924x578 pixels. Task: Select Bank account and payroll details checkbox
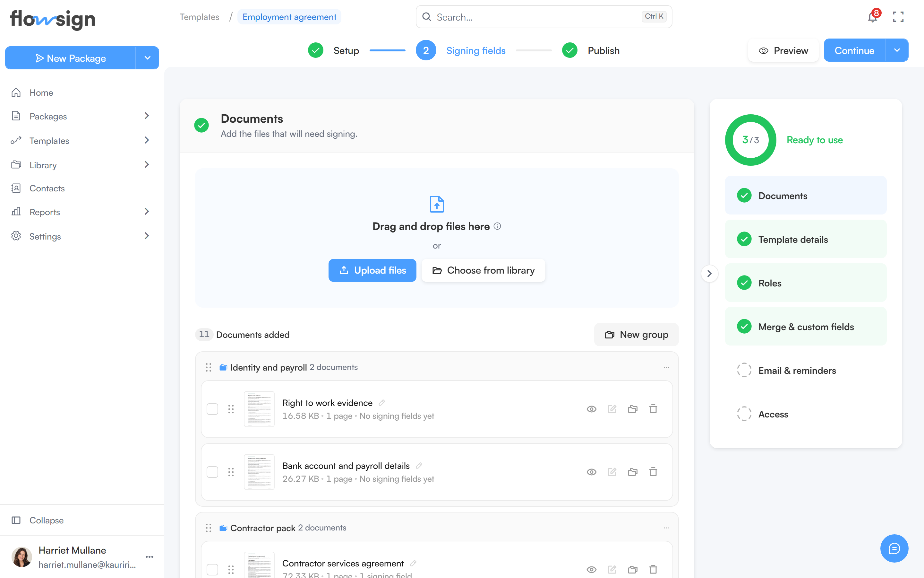212,472
